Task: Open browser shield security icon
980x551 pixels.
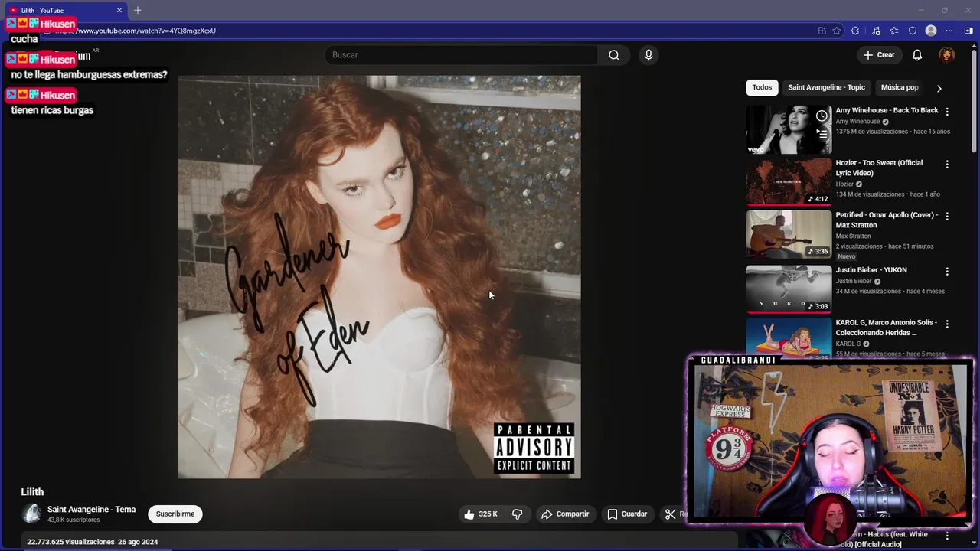Action: [x=913, y=31]
